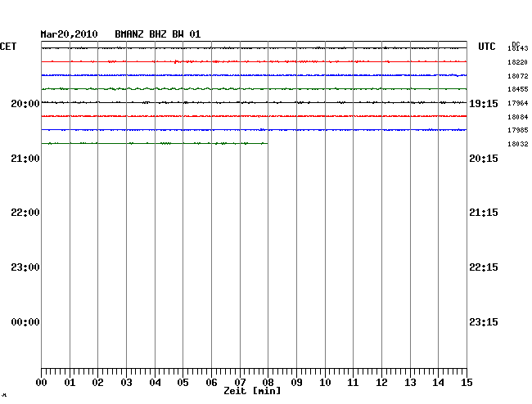Click the 21:00 CET time label
The width and height of the screenshot is (532, 404).
pyautogui.click(x=25, y=159)
